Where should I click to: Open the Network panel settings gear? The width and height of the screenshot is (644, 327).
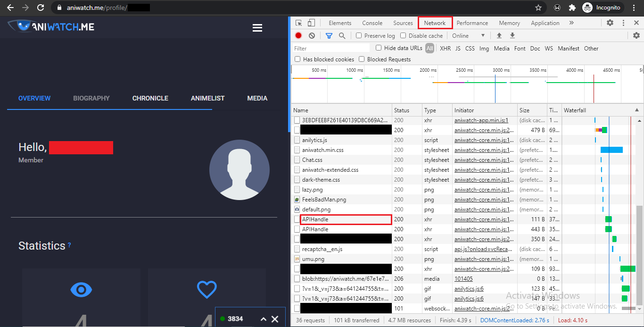point(636,35)
